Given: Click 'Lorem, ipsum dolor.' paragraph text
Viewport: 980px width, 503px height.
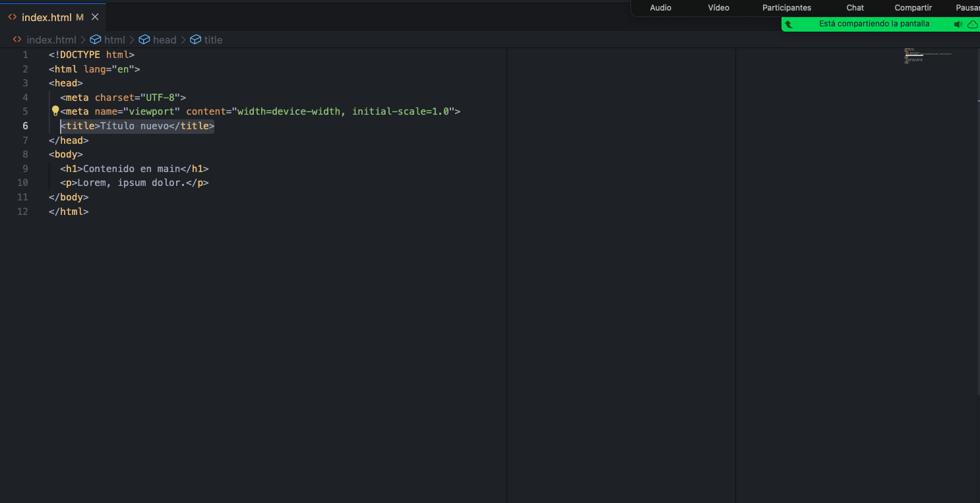Looking at the screenshot, I should [131, 183].
